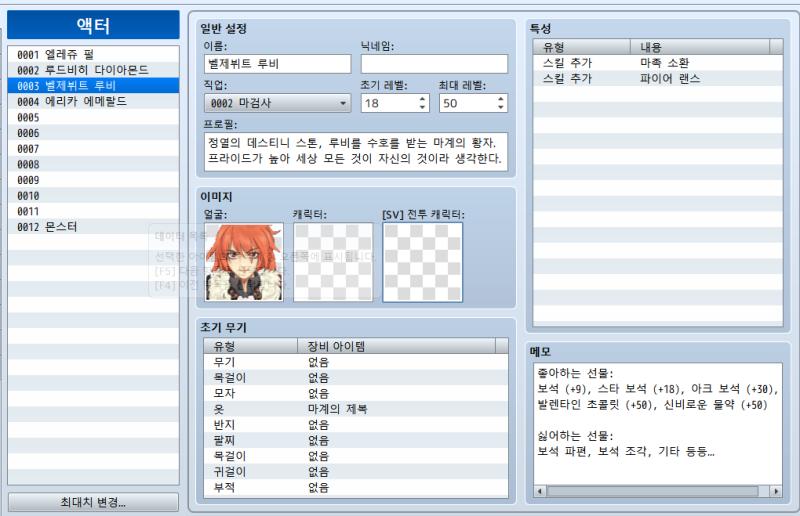Click the 메모 scrollbar right arrow

click(x=776, y=491)
